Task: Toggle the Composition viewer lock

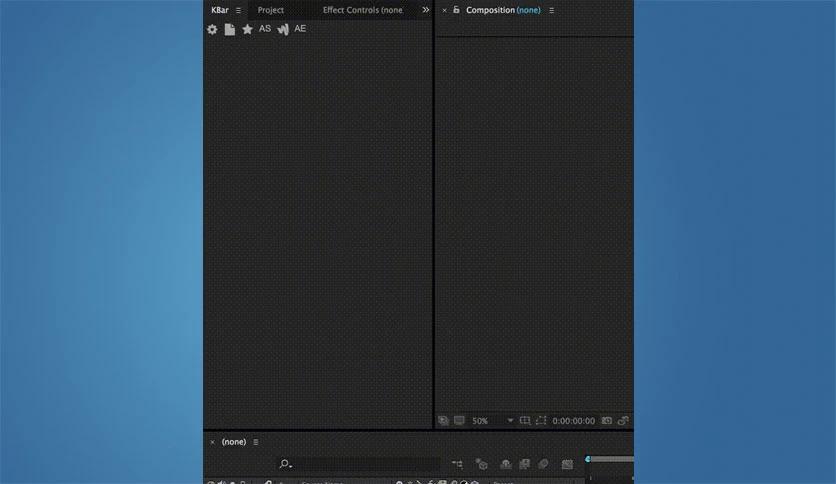Action: [456, 10]
